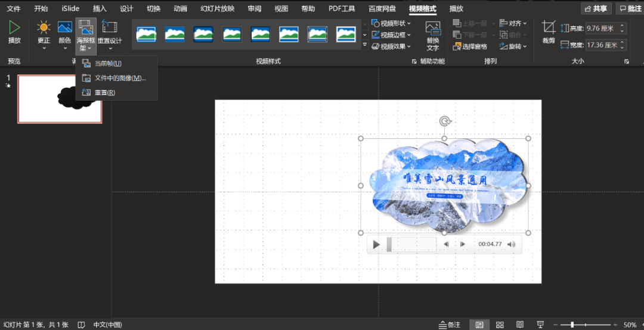Expand the 视频效果 dropdown
The height and width of the screenshot is (330, 644).
[391, 46]
